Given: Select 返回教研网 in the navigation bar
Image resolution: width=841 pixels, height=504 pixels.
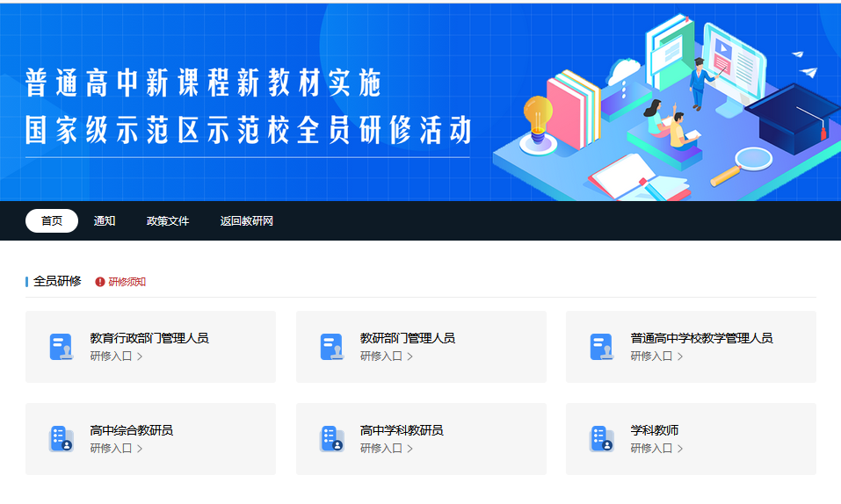Looking at the screenshot, I should (247, 221).
